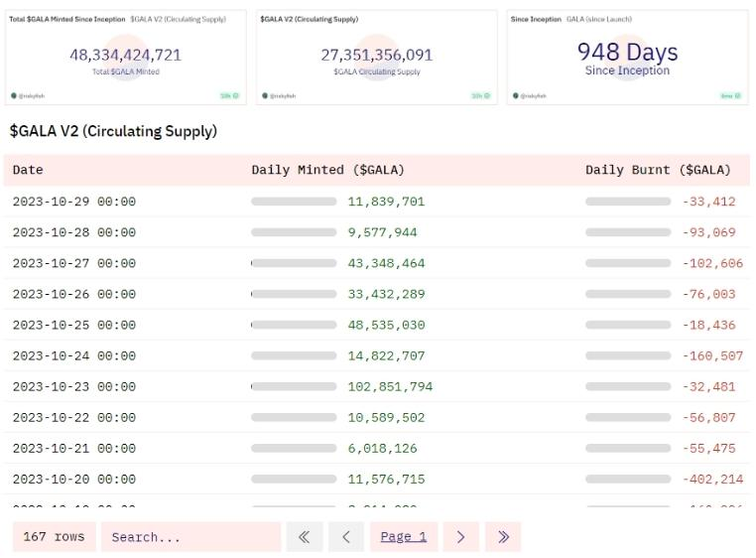Click refresh time badge on Circulating Supply card
The height and width of the screenshot is (558, 756).
(480, 96)
